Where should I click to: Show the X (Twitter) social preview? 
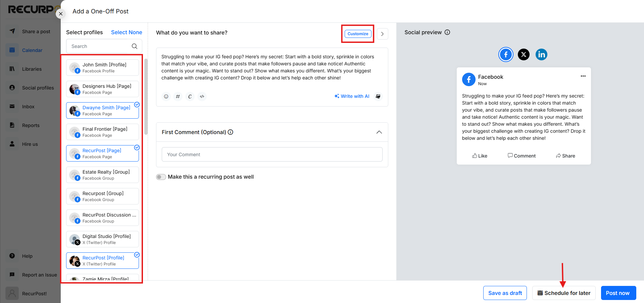pos(524,54)
